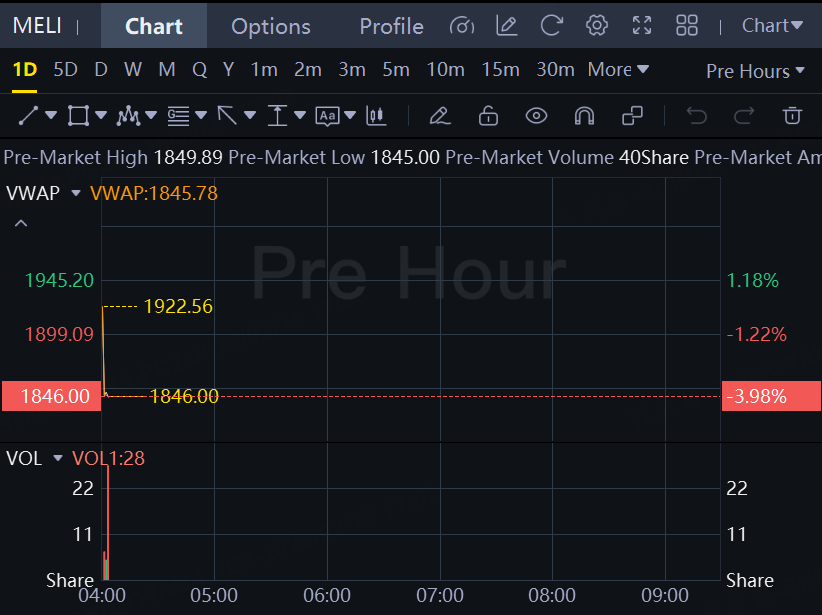
Task: Click the 1846.00 current price tag
Action: point(51,396)
